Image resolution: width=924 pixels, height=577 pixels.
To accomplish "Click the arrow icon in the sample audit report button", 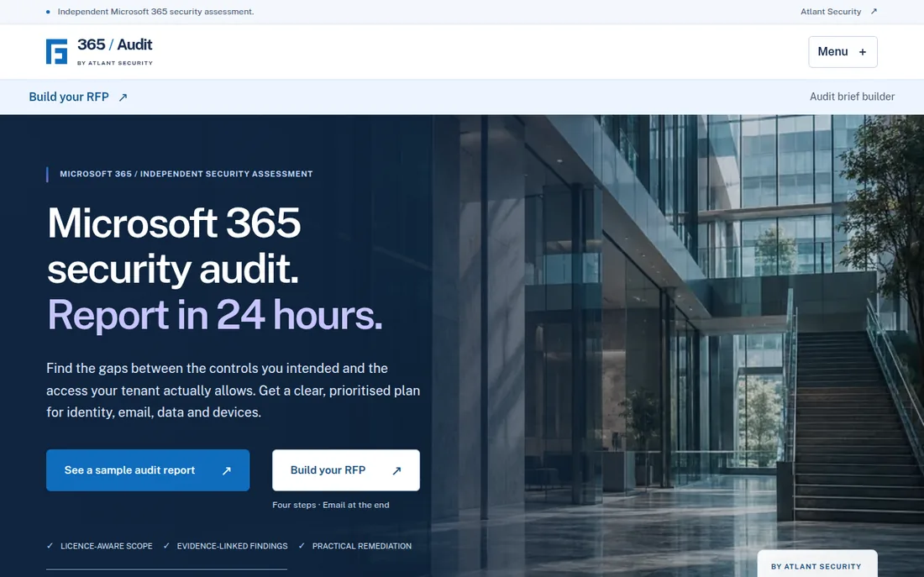I will click(226, 470).
